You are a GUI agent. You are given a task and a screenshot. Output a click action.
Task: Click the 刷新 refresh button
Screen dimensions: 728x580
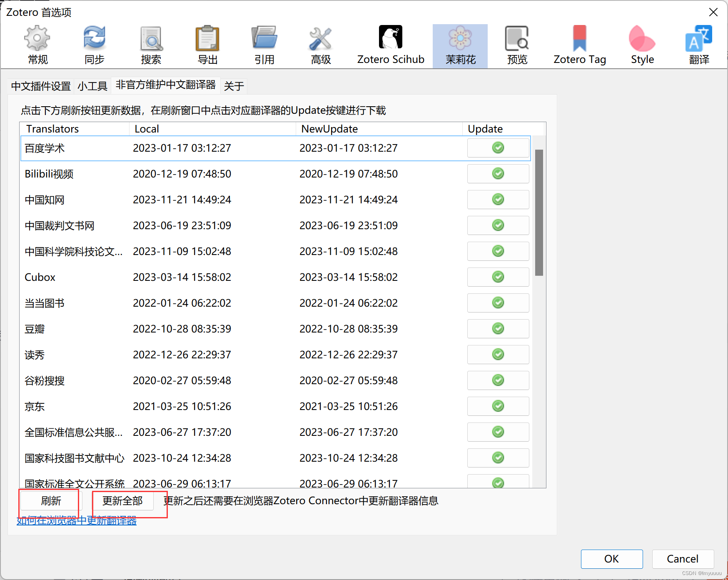click(x=51, y=501)
